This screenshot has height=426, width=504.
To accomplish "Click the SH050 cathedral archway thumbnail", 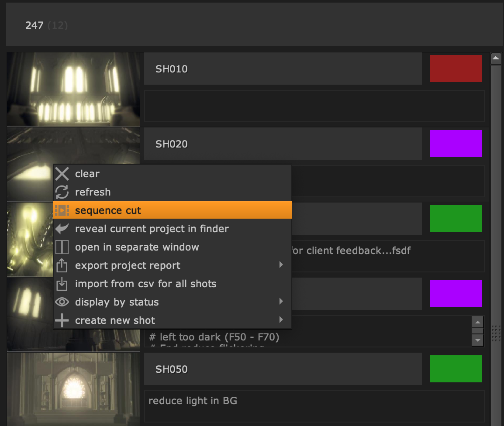I will tap(73, 388).
